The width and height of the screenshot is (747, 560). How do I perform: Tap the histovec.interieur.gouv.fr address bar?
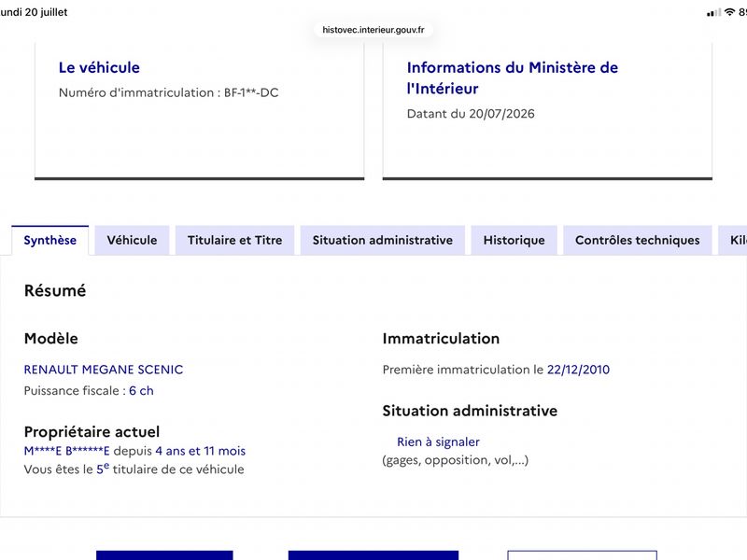(x=373, y=30)
